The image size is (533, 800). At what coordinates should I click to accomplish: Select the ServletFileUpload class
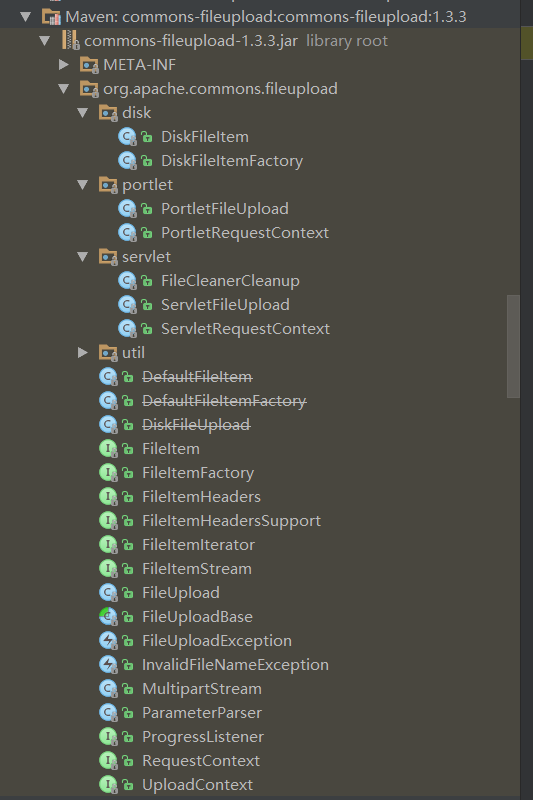coord(225,305)
